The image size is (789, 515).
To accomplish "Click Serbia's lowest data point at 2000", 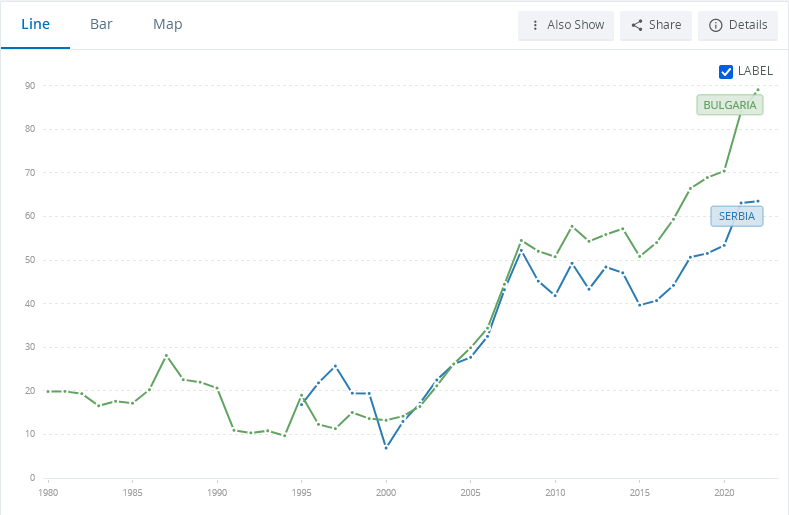I will (x=386, y=447).
